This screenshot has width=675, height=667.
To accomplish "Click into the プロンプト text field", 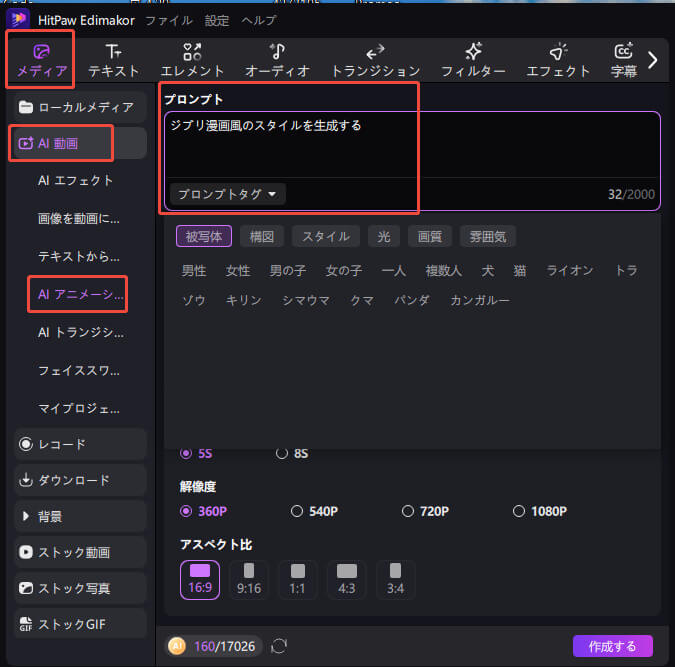I will [x=410, y=145].
